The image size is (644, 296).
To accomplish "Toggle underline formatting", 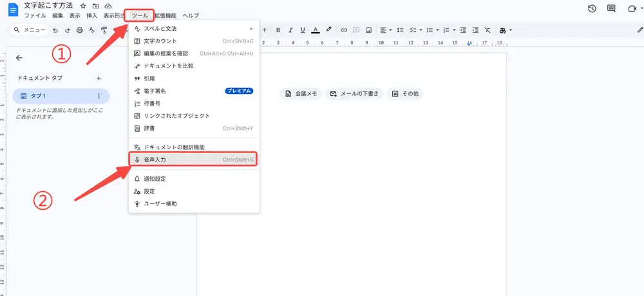I will pos(303,30).
